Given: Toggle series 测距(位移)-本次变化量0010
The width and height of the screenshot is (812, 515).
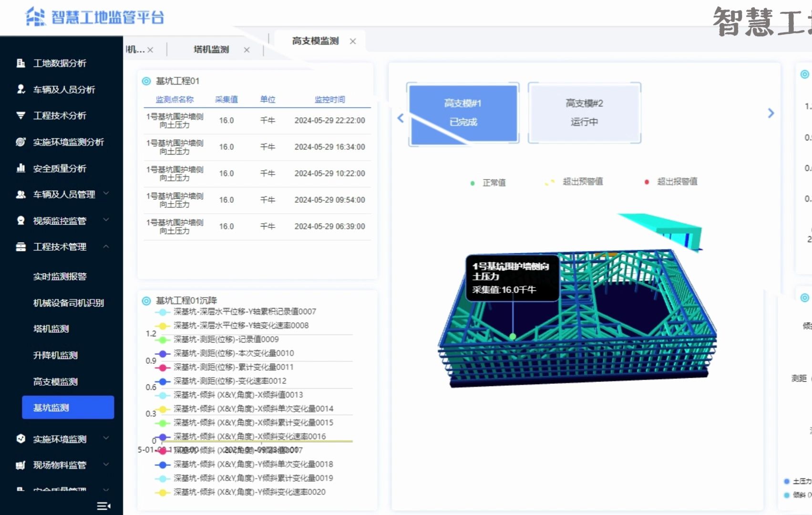Looking at the screenshot, I should pos(225,353).
